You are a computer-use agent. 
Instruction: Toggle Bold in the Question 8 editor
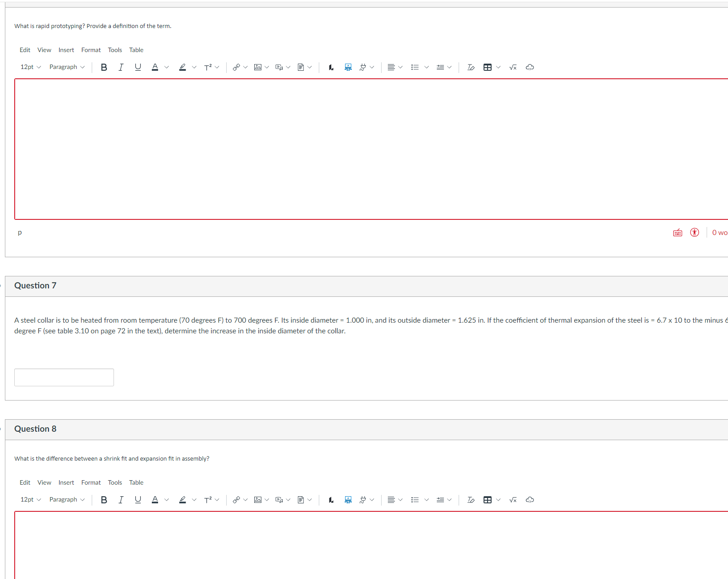tap(104, 500)
